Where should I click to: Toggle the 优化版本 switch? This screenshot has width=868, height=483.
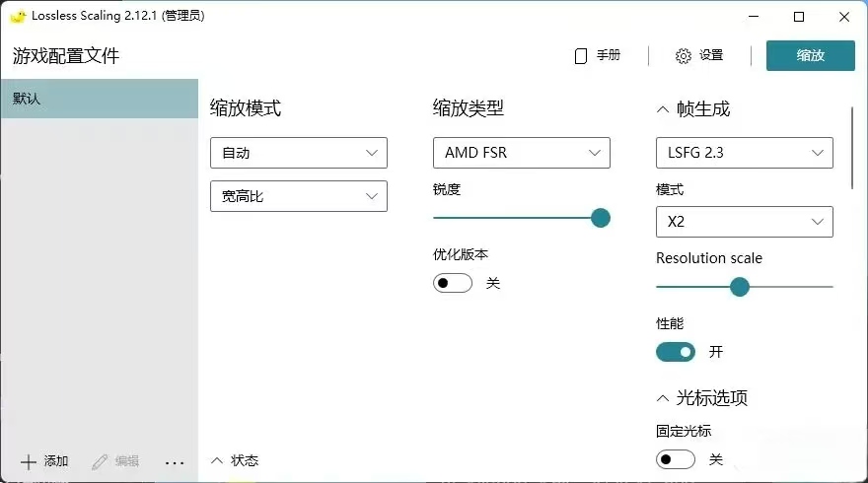point(453,283)
